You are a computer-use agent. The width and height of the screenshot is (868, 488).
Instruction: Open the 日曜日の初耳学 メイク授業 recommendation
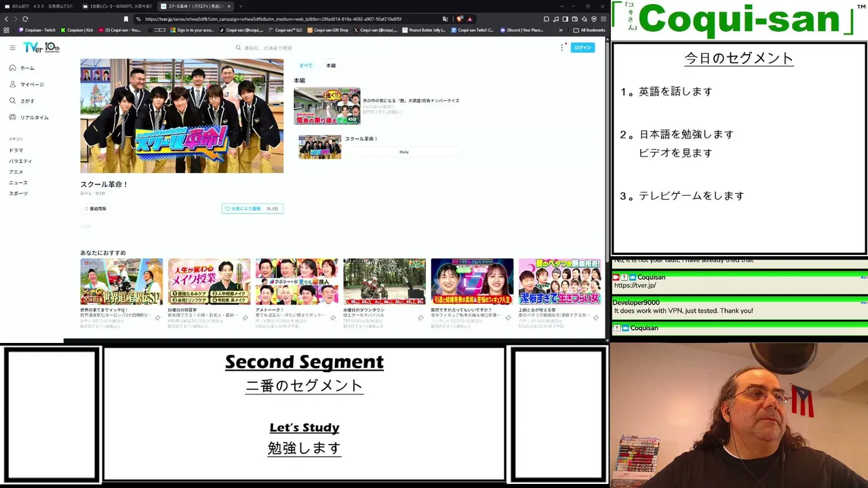209,281
